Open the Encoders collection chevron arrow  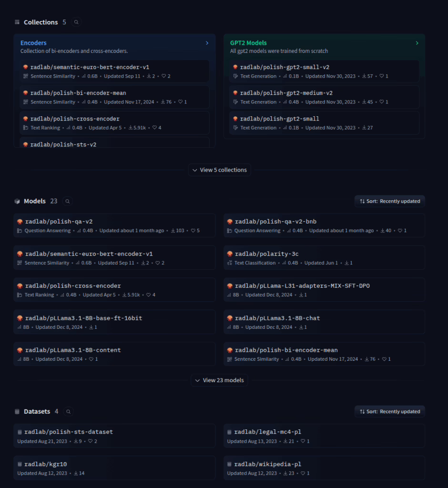click(x=207, y=43)
